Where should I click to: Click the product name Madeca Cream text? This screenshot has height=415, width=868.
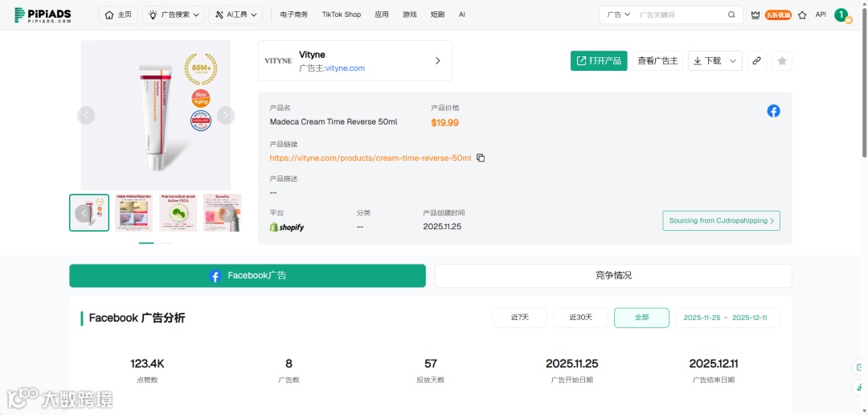click(x=334, y=122)
